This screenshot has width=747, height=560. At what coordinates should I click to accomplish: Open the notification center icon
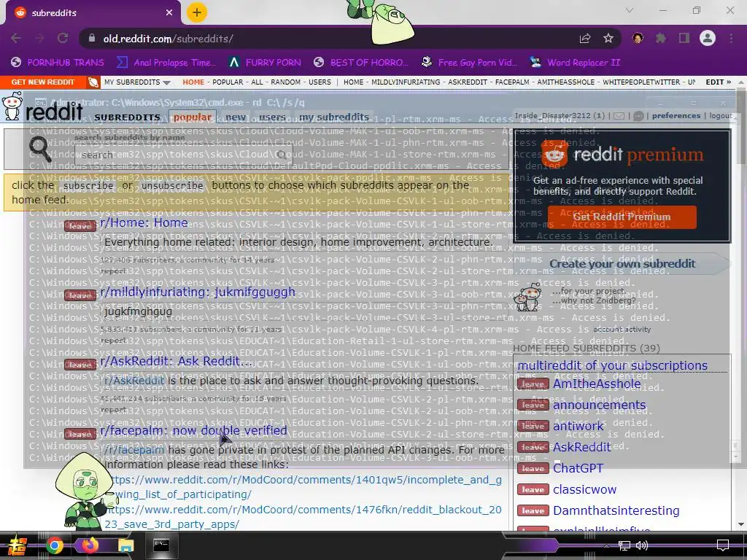[723, 545]
